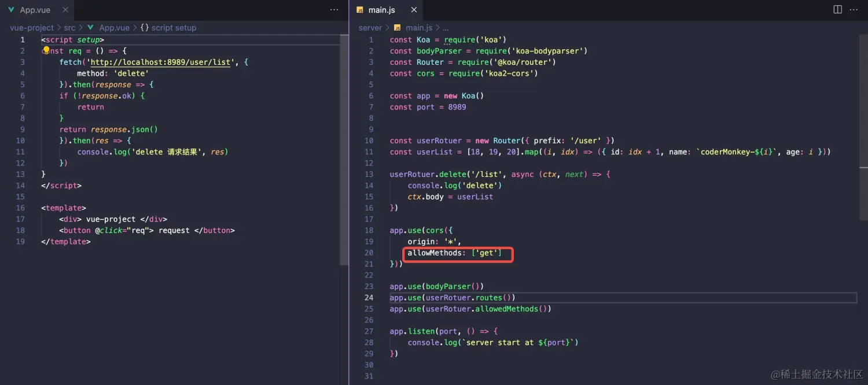
Task: Click 'app.use(userRotuer.routes())' line
Action: pyautogui.click(x=453, y=298)
